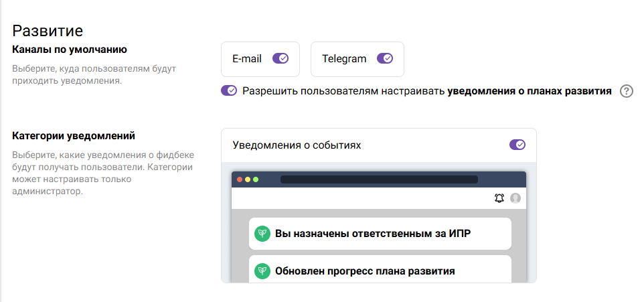Click the bell icon in the preview
The width and height of the screenshot is (644, 302).
point(499,198)
